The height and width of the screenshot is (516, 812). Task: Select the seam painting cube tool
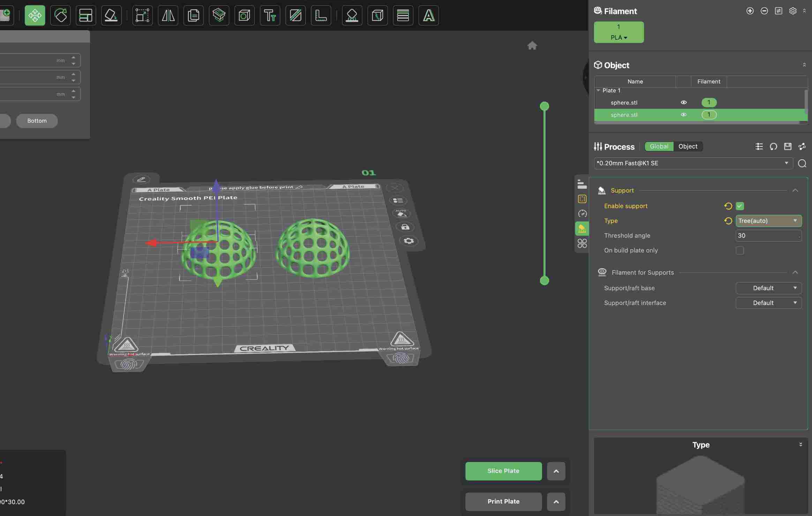click(x=377, y=15)
